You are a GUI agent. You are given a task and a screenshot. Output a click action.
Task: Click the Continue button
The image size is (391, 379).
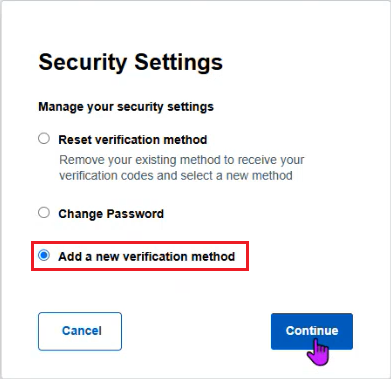312,331
